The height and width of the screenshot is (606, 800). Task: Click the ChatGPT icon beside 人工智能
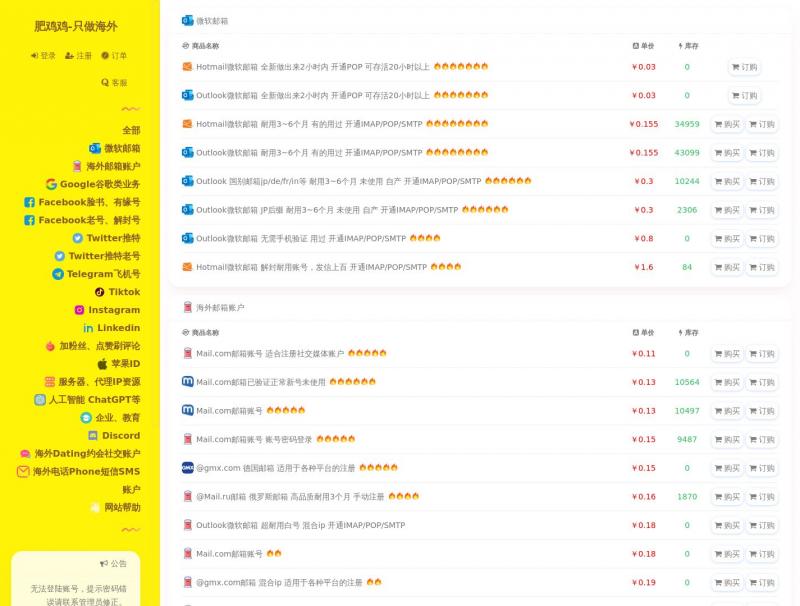tap(40, 400)
